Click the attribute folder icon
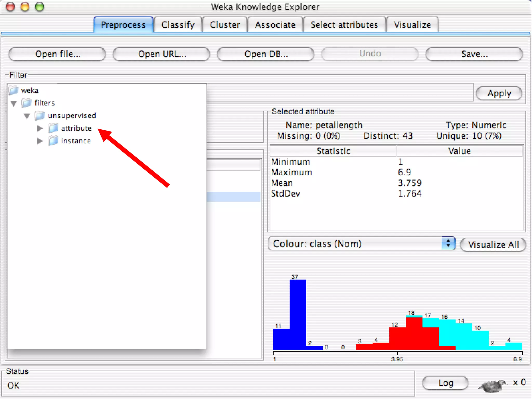 (x=53, y=128)
